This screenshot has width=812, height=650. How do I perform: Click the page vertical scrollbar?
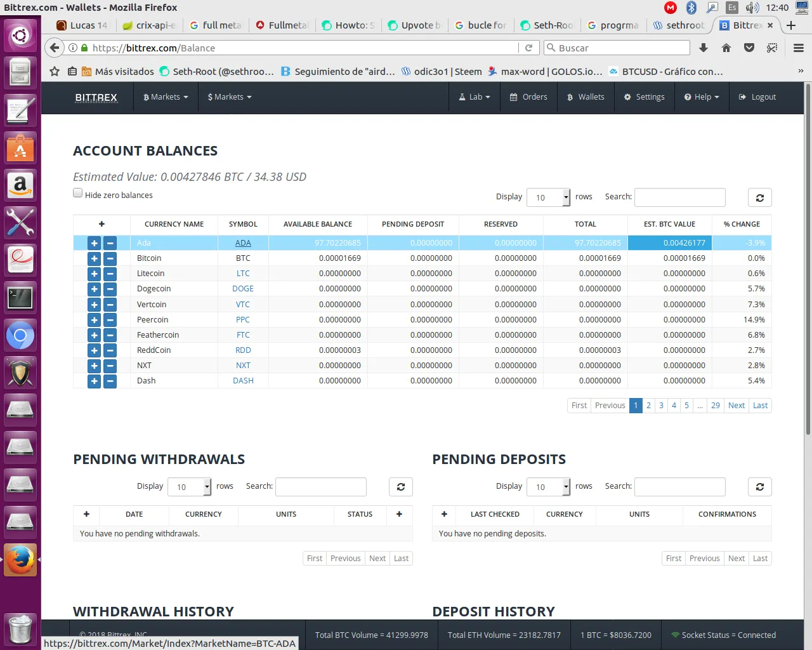pyautogui.click(x=808, y=260)
